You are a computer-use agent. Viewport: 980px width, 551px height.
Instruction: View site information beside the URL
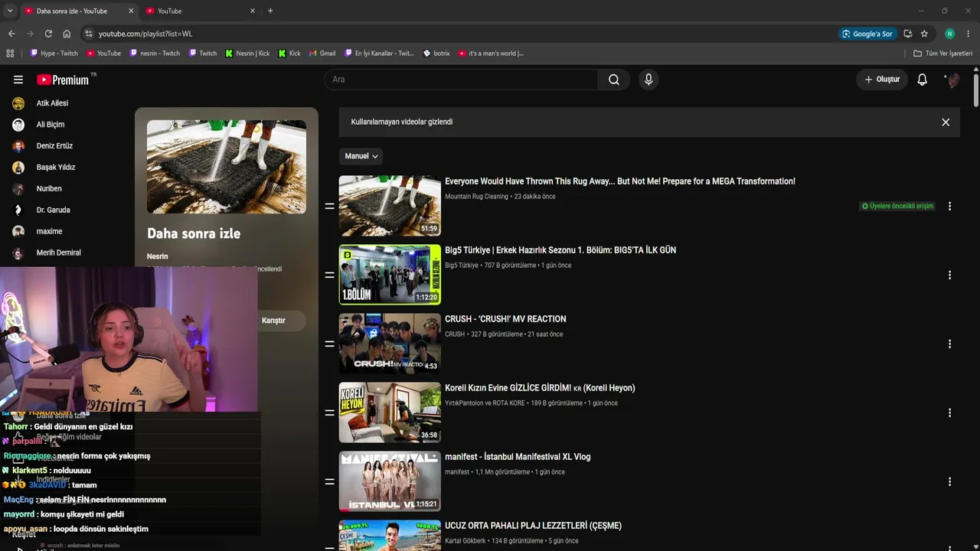[89, 34]
